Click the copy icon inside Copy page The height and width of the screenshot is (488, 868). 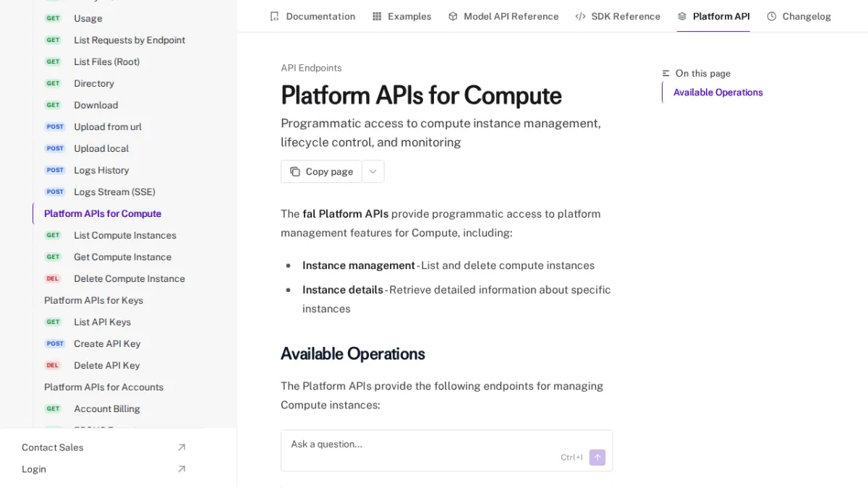pyautogui.click(x=295, y=171)
